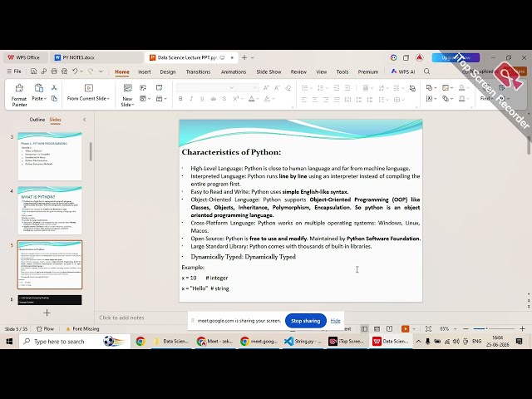The image size is (532, 399).
Task: Click zoom in plus button
Action: click(x=522, y=329)
